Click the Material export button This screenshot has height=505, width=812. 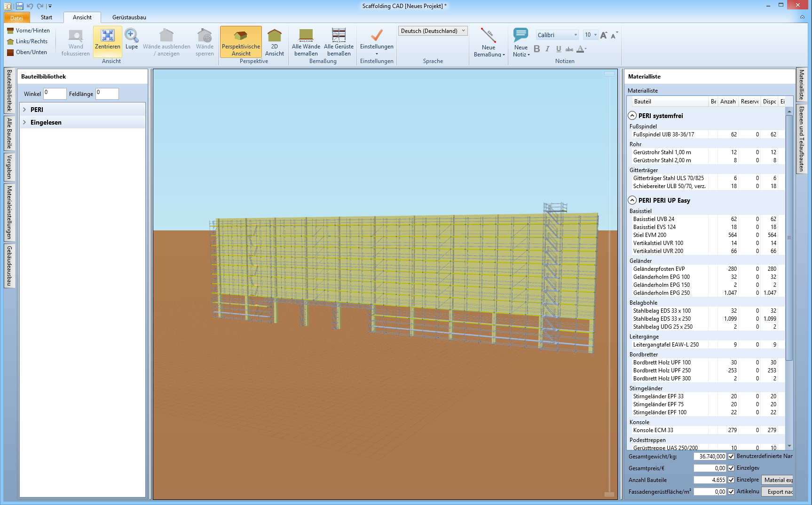click(x=777, y=480)
